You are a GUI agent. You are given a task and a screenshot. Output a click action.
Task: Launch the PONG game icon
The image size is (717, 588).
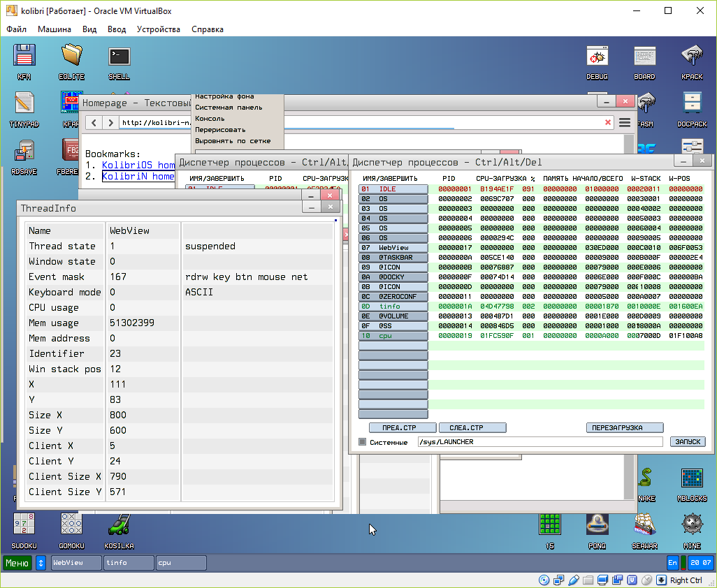point(597,524)
